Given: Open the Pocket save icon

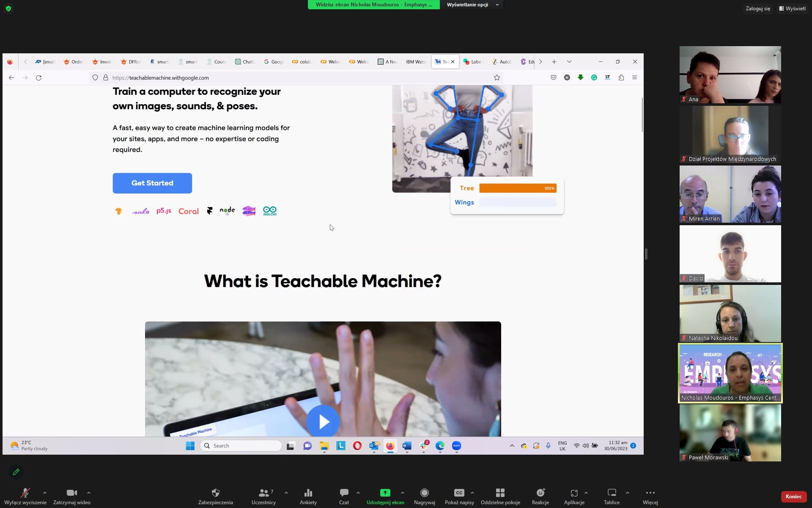Looking at the screenshot, I should 553,77.
